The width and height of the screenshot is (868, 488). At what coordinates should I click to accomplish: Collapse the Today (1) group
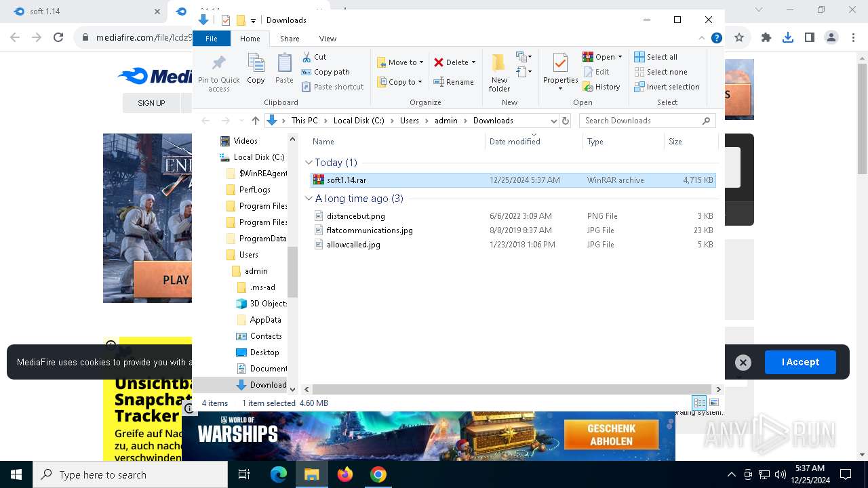(x=309, y=163)
